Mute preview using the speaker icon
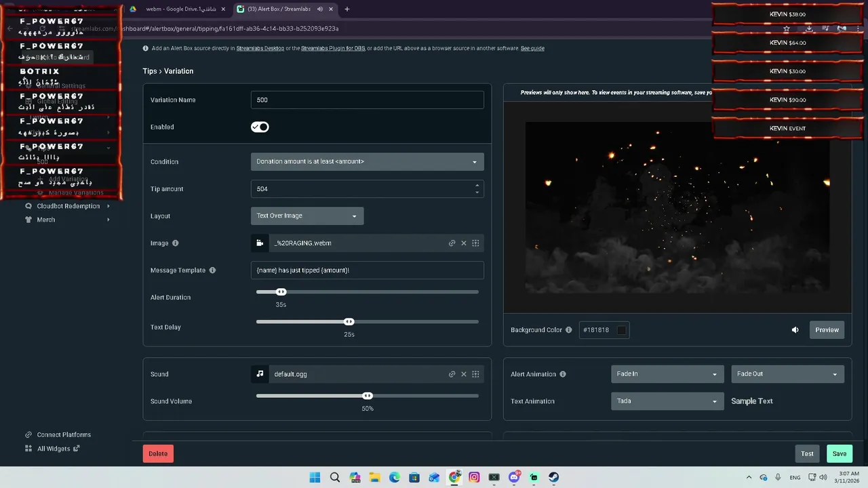Viewport: 868px width, 488px height. coord(795,330)
